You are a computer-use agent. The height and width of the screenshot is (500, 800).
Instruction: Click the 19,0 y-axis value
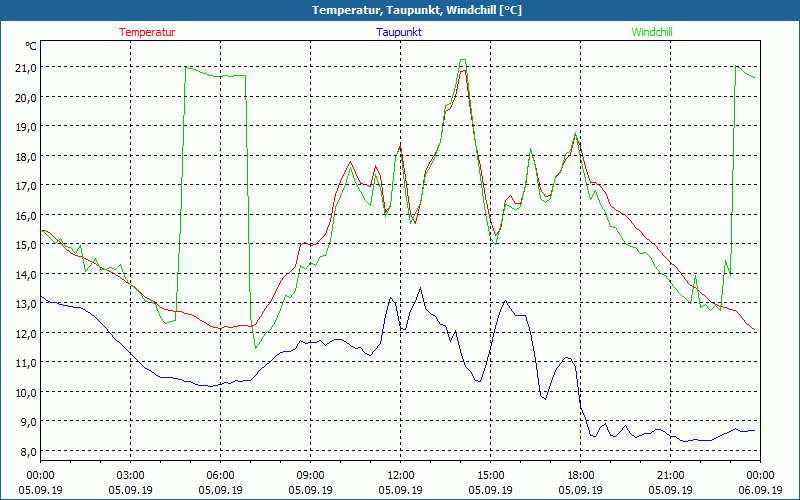point(26,127)
